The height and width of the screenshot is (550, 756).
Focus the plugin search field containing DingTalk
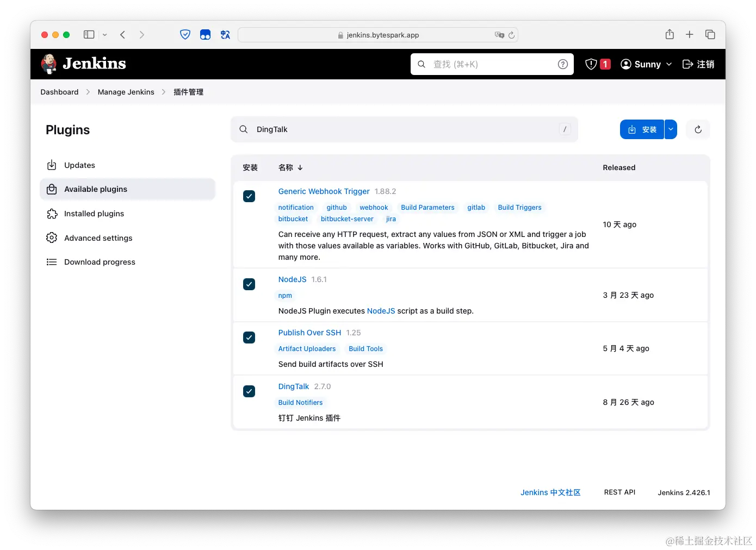(x=404, y=129)
